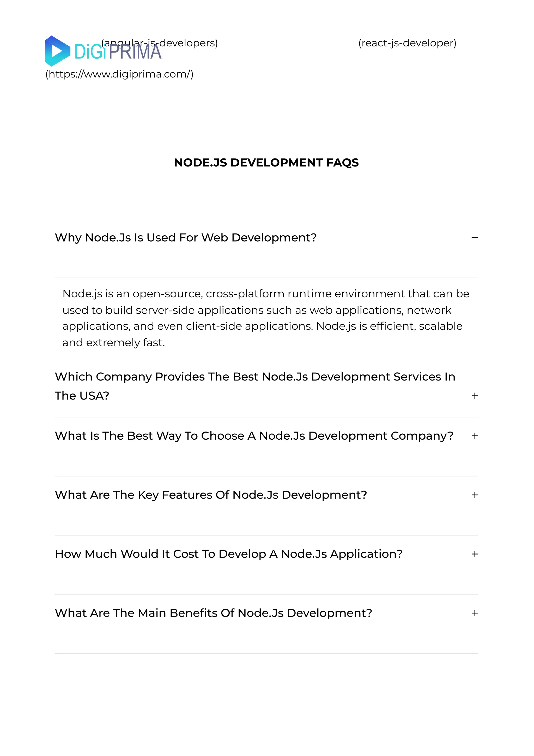Click question 'What Is The Best Way To Choose A Node.Js Development Company?'
Screen dimensions: 534x756
coord(254,436)
